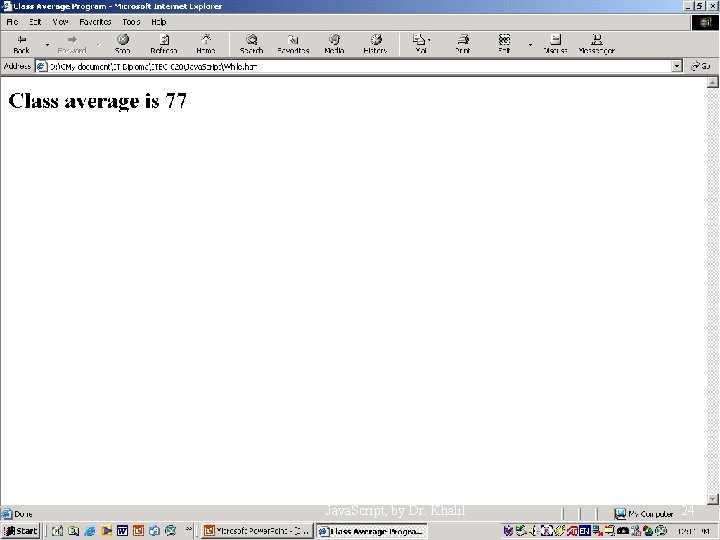The height and width of the screenshot is (540, 720).
Task: Click the Edit toolbar icon
Action: tap(504, 45)
